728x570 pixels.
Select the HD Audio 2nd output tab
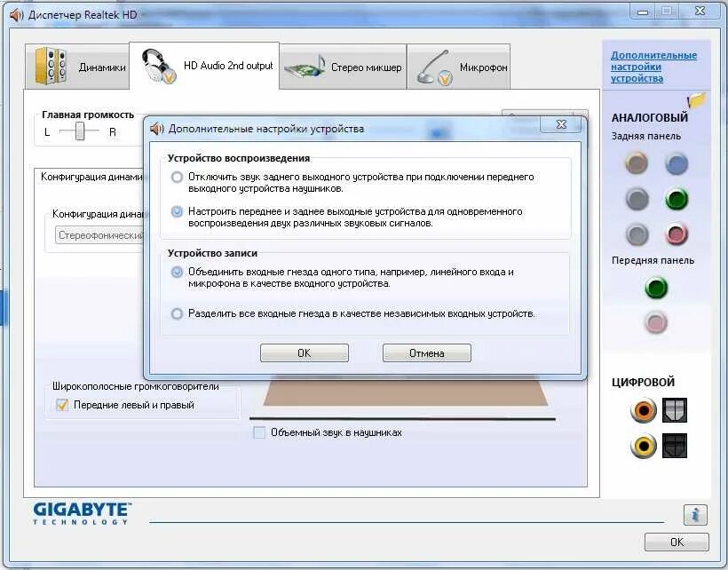(204, 66)
